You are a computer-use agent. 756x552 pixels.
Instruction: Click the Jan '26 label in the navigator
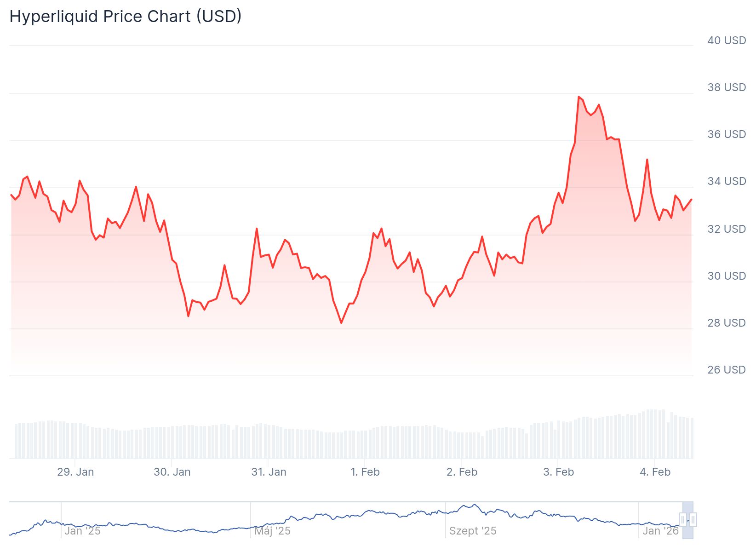point(660,531)
